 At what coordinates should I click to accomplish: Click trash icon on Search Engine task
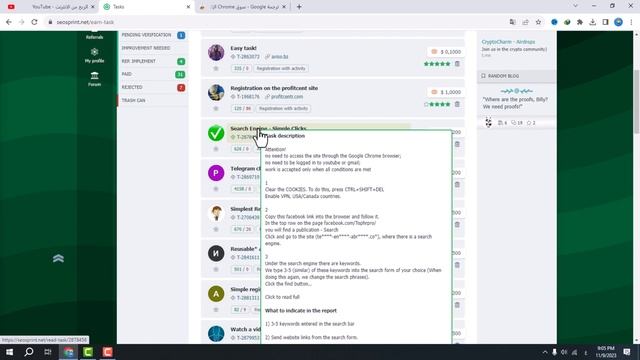pos(457,144)
